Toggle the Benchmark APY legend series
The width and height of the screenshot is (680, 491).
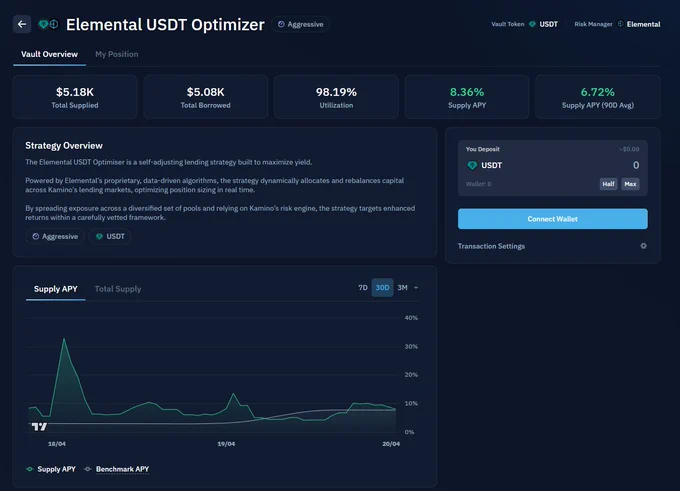(118, 469)
